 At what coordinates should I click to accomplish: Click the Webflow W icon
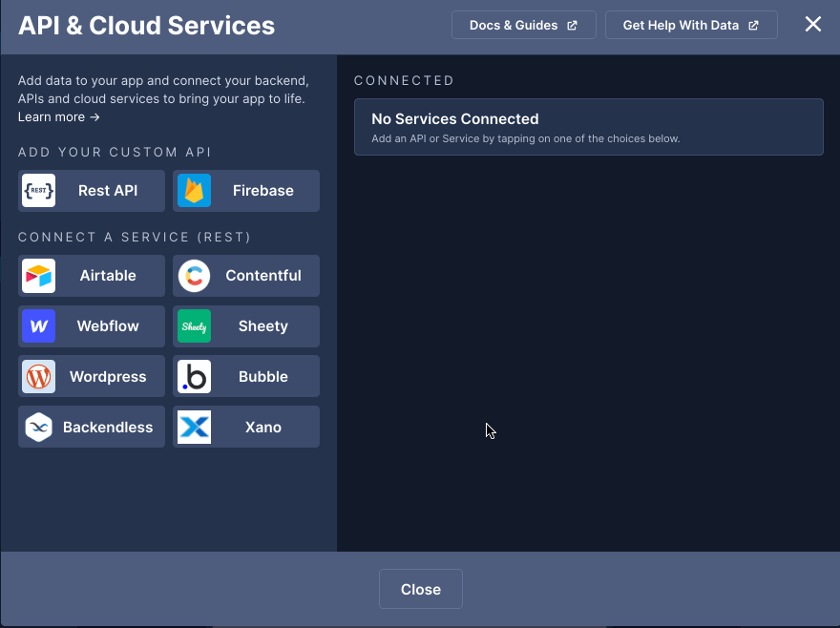[x=38, y=326]
